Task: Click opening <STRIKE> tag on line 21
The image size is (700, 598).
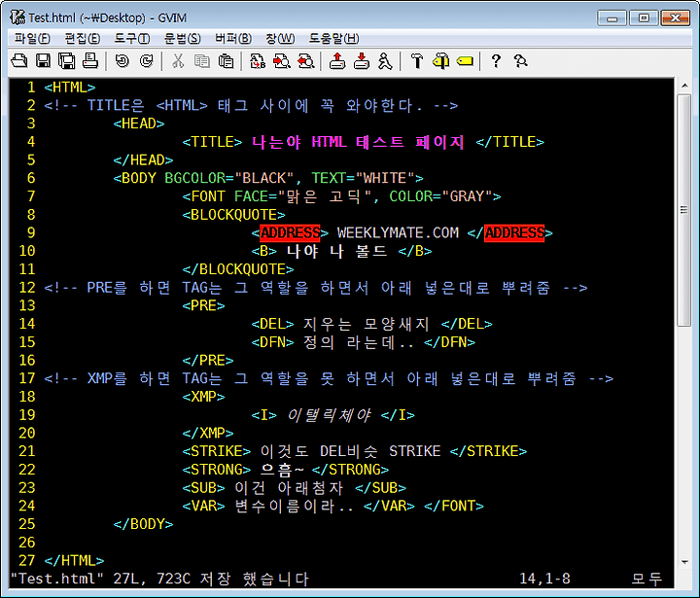Action: 217,451
